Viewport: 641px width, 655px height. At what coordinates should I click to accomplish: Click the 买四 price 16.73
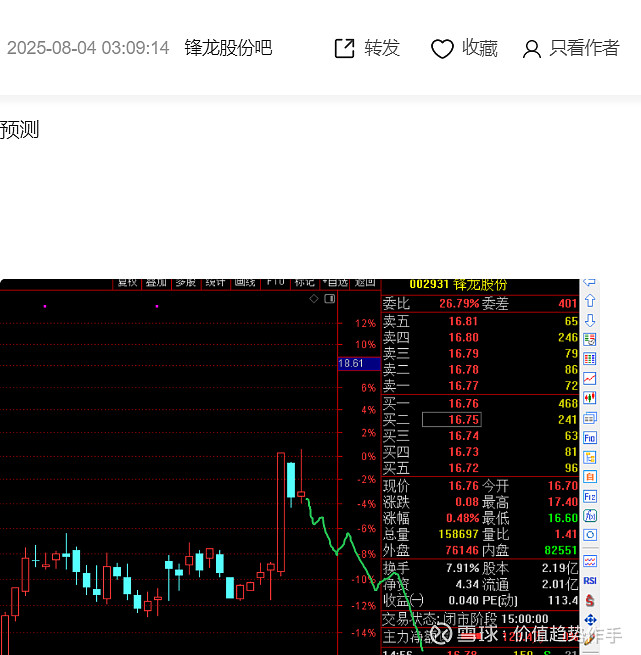pyautogui.click(x=463, y=452)
